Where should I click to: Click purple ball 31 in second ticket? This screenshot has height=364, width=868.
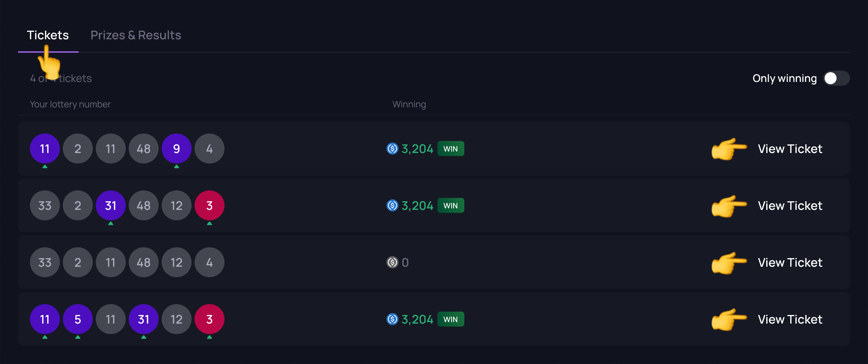coord(111,206)
